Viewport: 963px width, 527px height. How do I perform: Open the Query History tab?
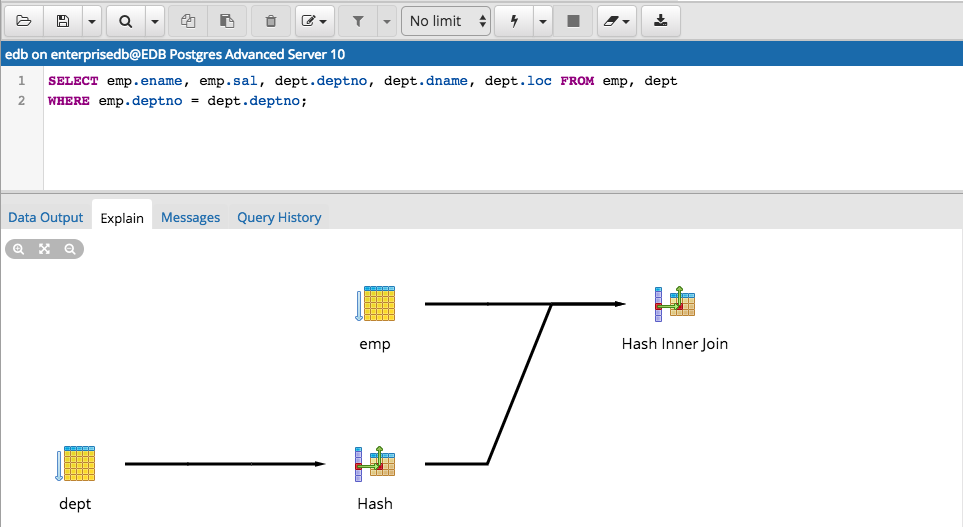[x=279, y=217]
